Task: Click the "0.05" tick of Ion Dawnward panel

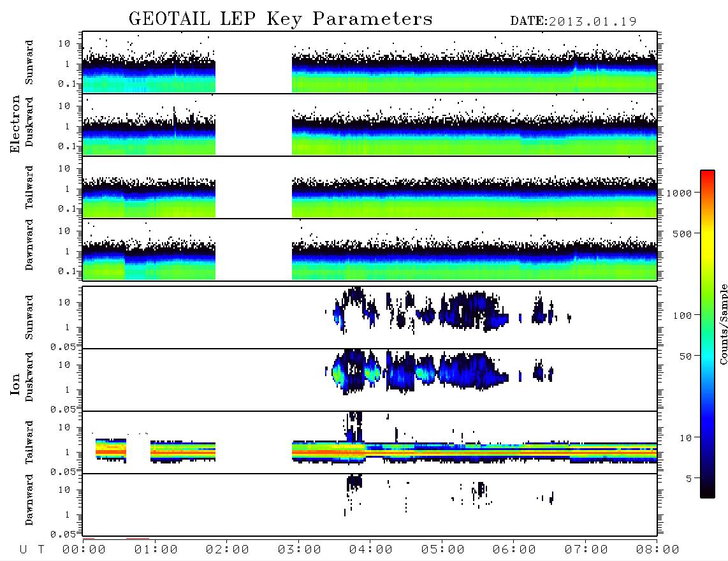Action: pos(62,534)
